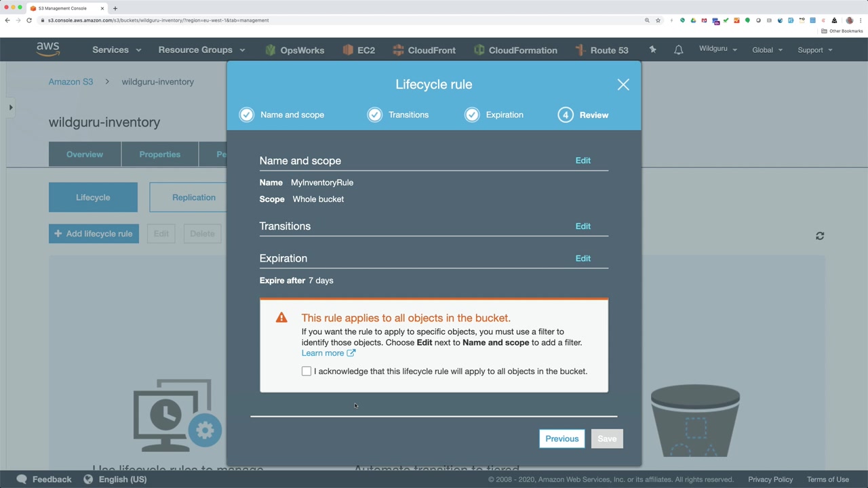Image resolution: width=868 pixels, height=488 pixels.
Task: Open the Chrome three-dot menu
Action: pos(861,20)
